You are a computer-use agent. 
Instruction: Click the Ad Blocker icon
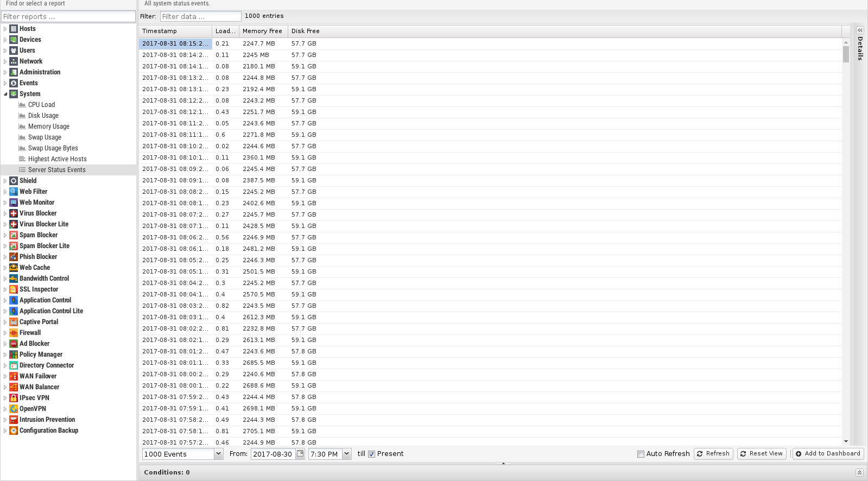14,344
